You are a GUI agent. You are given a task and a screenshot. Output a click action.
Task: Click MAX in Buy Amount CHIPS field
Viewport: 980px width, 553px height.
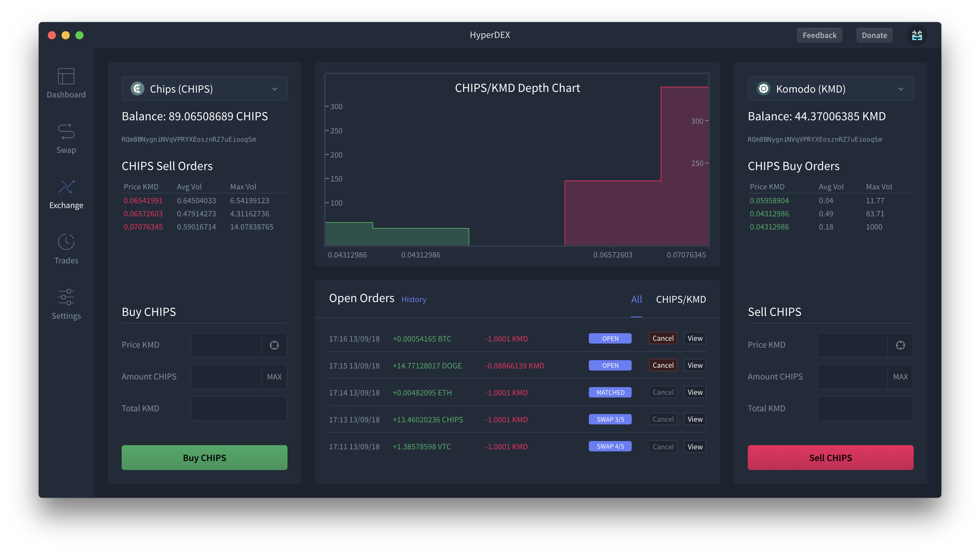point(274,377)
